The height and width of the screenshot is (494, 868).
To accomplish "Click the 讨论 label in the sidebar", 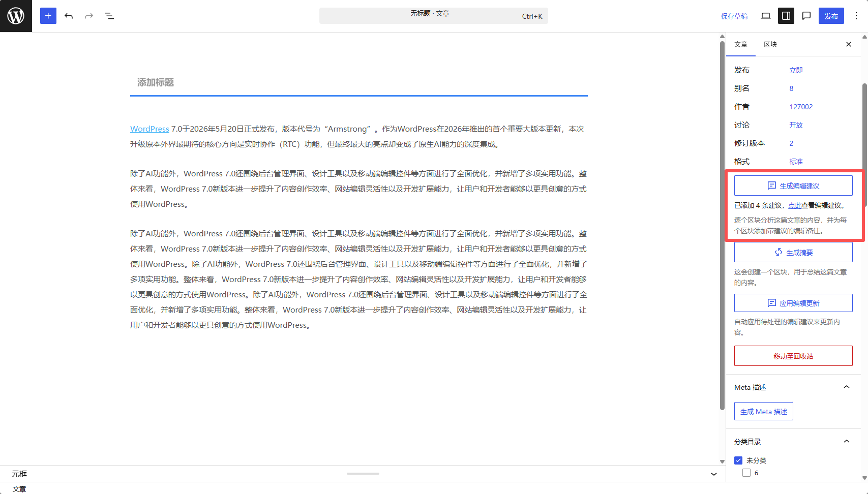I will click(742, 125).
